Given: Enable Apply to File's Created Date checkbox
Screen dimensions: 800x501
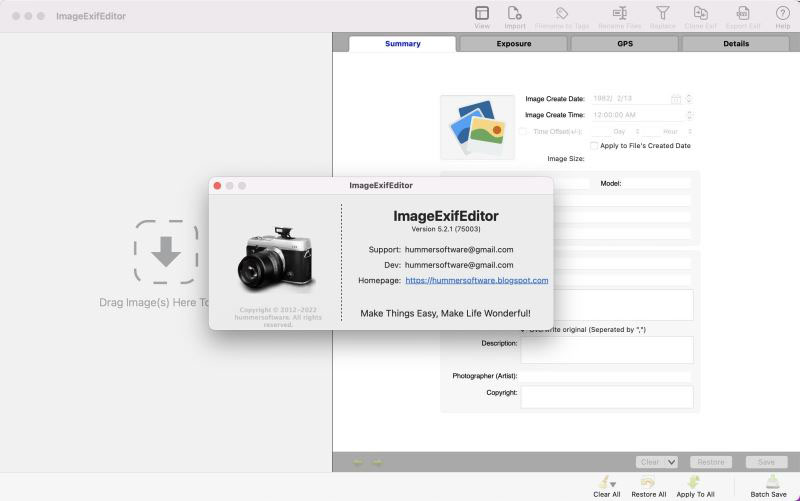Looking at the screenshot, I should click(x=594, y=146).
